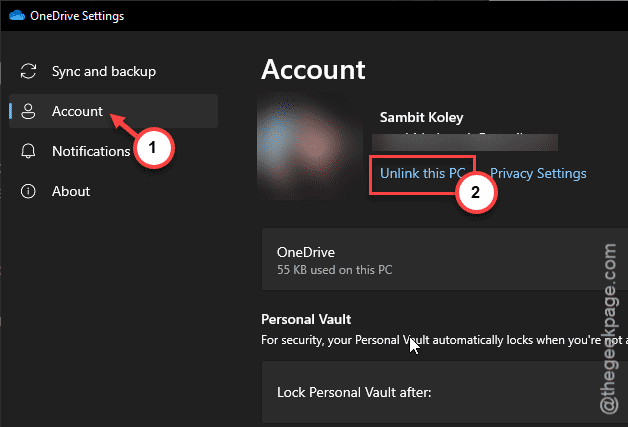Select the OneDrive storage usage card
Viewport: 628px width, 427px height.
coord(445,259)
